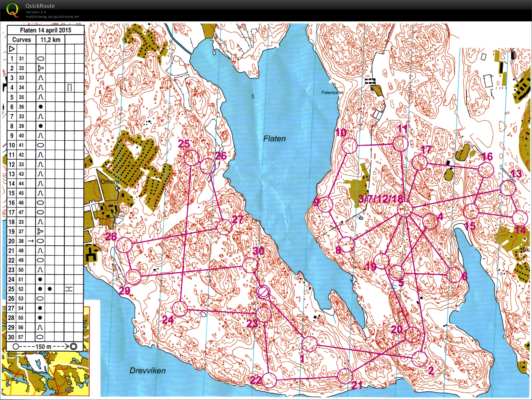532x400 pixels.
Task: Click the "Drevviken" lake label
Action: 148,371
